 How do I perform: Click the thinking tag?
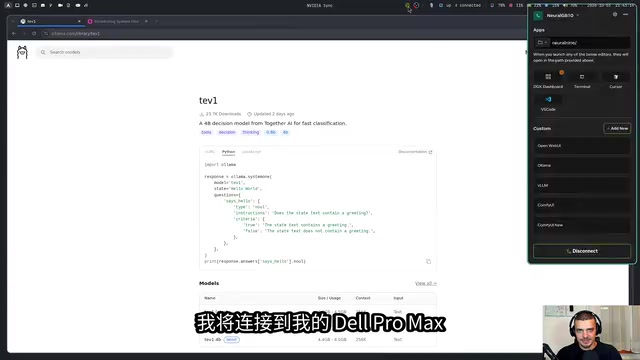[x=251, y=132]
